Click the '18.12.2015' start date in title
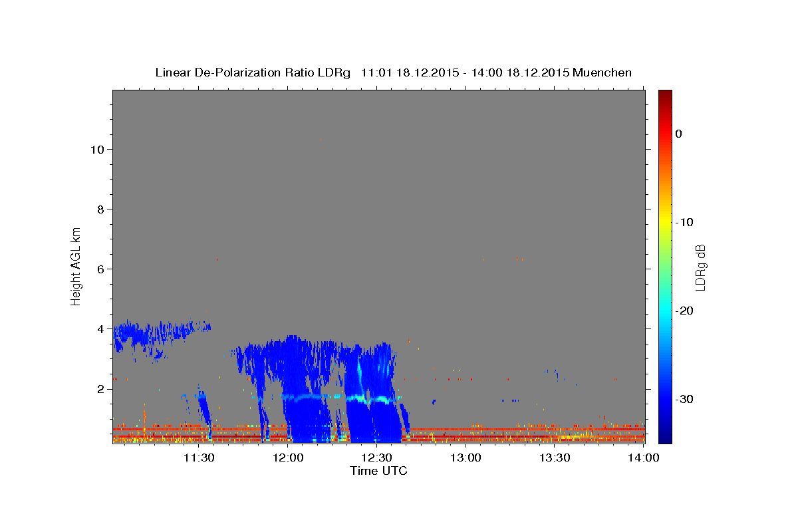 pyautogui.click(x=427, y=72)
